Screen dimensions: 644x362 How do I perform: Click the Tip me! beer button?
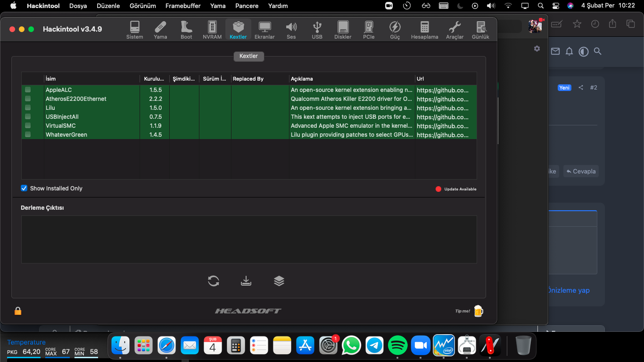tap(478, 311)
